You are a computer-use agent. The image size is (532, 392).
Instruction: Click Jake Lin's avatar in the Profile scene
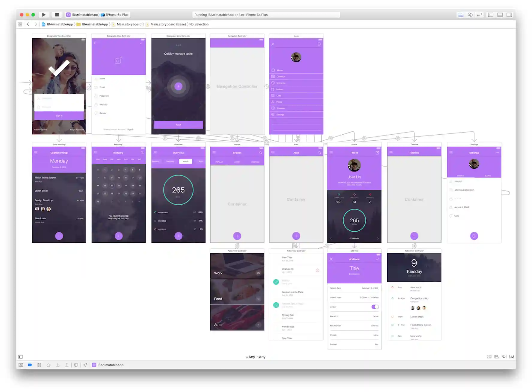tap(354, 165)
